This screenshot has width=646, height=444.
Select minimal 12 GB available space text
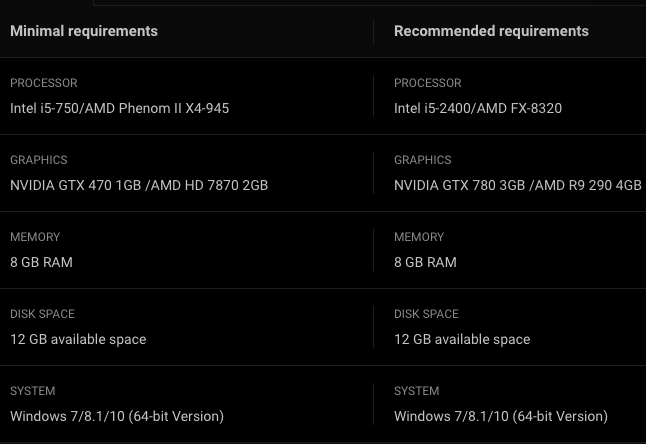click(78, 339)
